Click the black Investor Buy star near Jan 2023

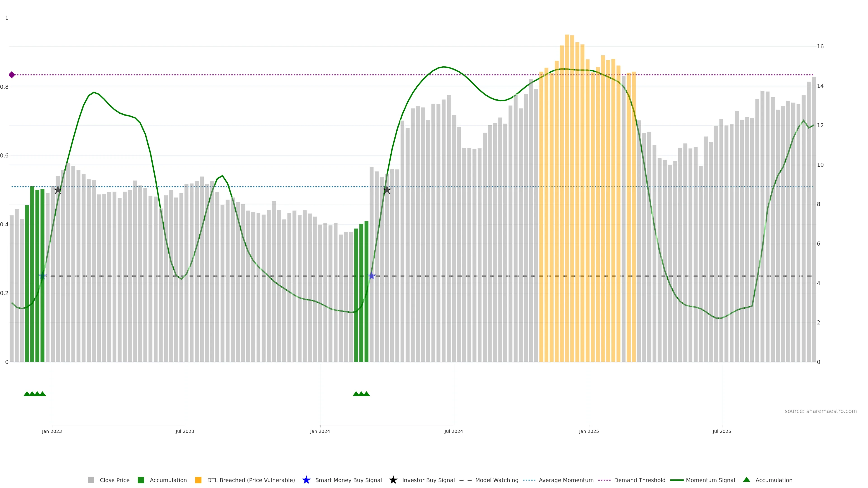pyautogui.click(x=58, y=190)
